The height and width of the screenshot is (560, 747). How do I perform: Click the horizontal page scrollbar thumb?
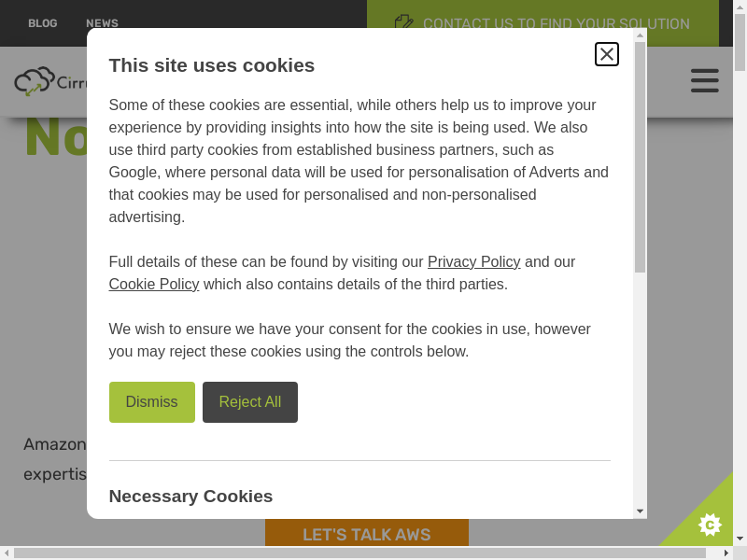coord(359,553)
